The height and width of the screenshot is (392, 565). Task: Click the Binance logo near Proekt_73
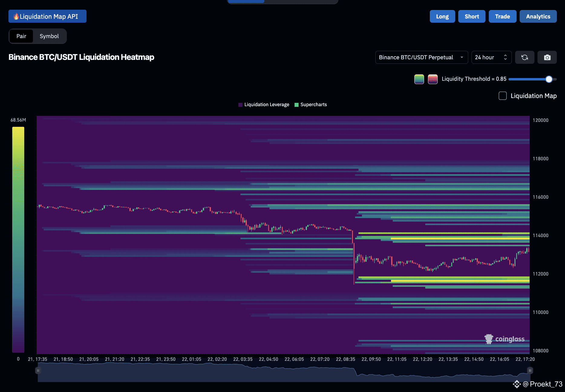pos(517,384)
